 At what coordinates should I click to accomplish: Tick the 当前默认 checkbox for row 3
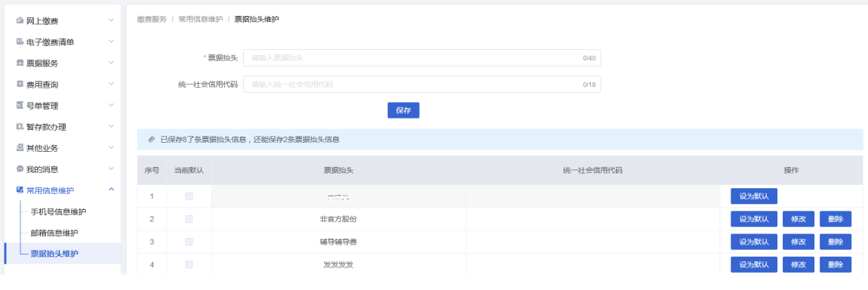click(x=189, y=242)
